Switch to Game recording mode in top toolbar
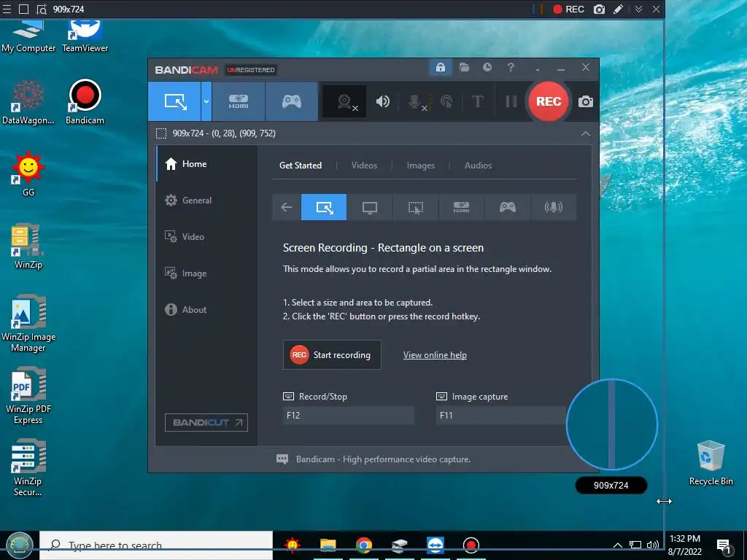Viewport: 747px width, 560px height. (x=292, y=101)
